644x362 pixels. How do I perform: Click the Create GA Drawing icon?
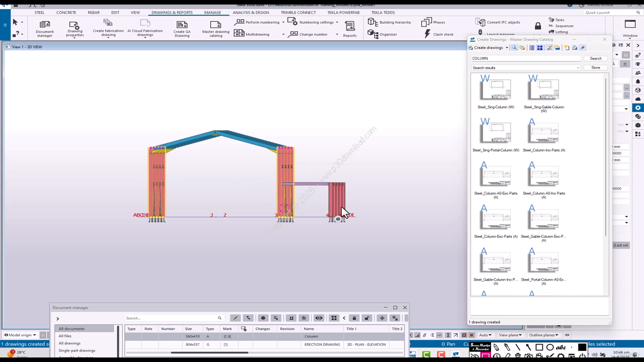pyautogui.click(x=182, y=28)
